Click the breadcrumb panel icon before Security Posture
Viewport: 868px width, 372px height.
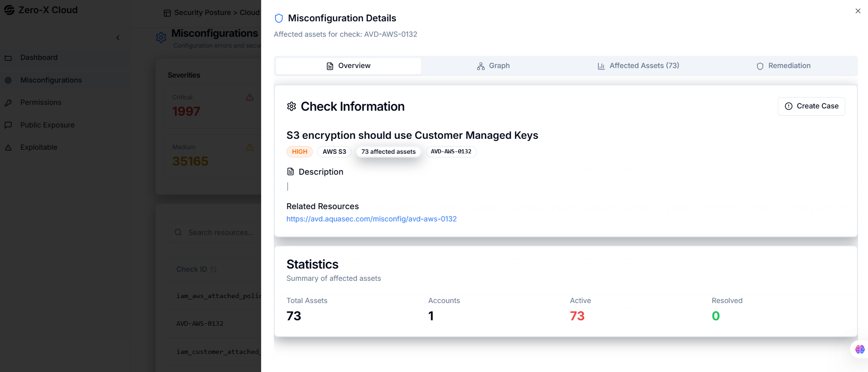(167, 13)
